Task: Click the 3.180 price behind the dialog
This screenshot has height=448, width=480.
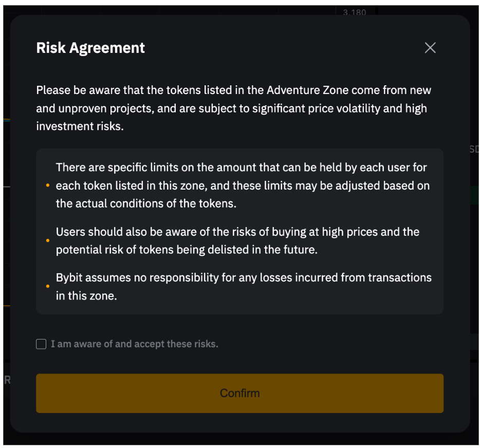Action: pos(354,12)
